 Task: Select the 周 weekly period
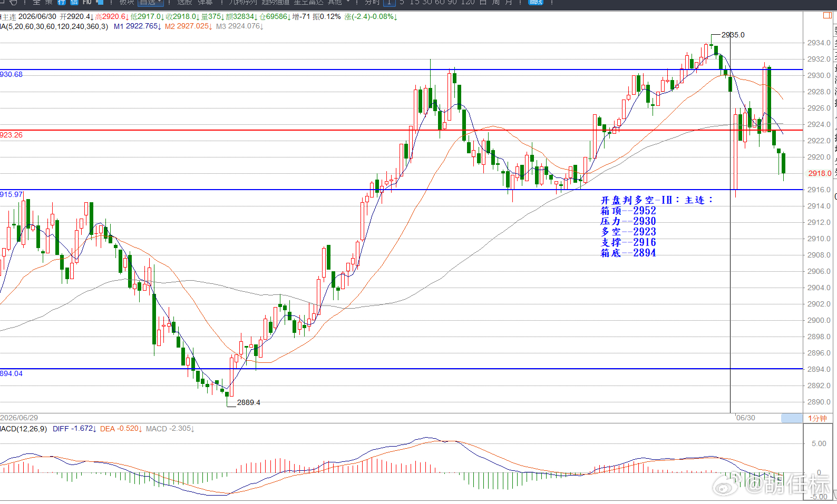click(x=496, y=3)
